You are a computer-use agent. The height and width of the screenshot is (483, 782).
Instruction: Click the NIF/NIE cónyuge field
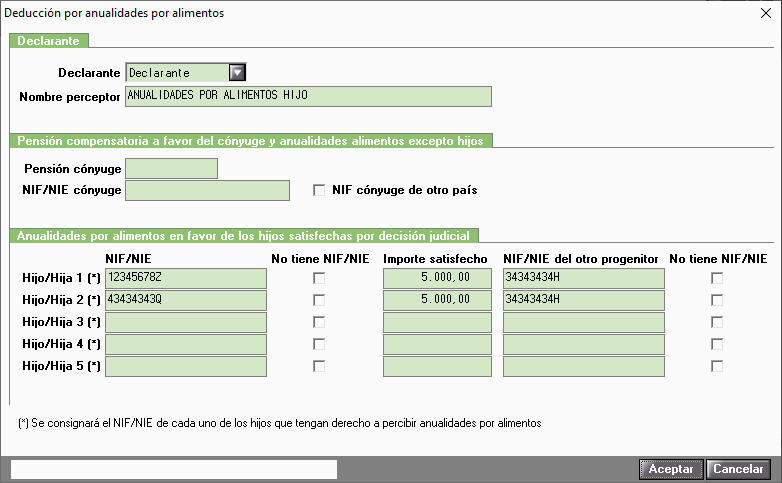click(x=207, y=190)
